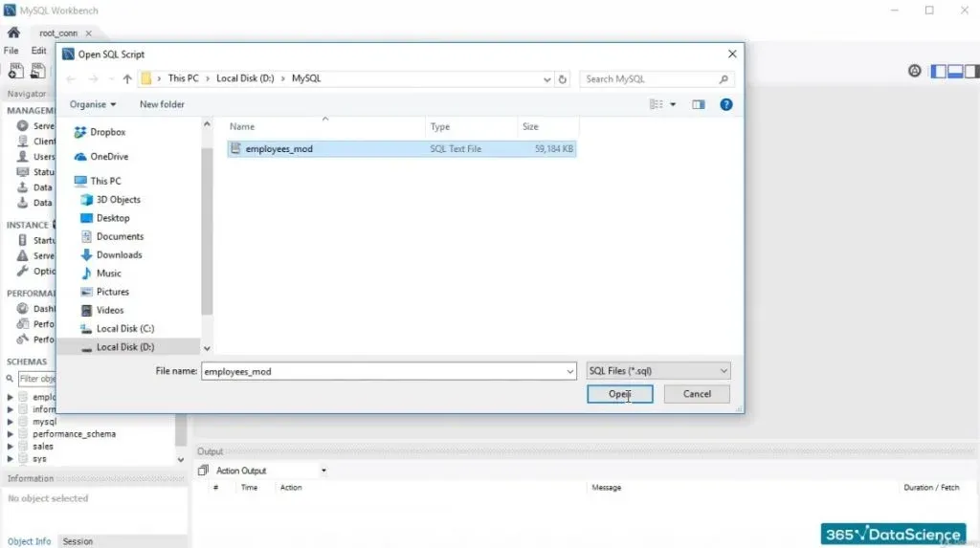980x548 pixels.
Task: Toggle the bottom output panel visibility
Action: point(956,71)
